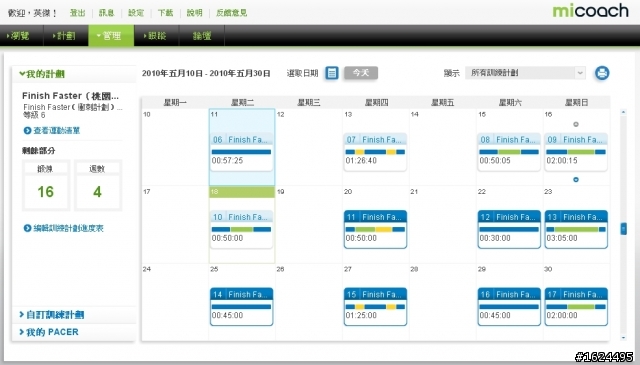The height and width of the screenshot is (365, 640).
Task: Click duration 03:05:00 in workout 13
Action: pyautogui.click(x=562, y=238)
